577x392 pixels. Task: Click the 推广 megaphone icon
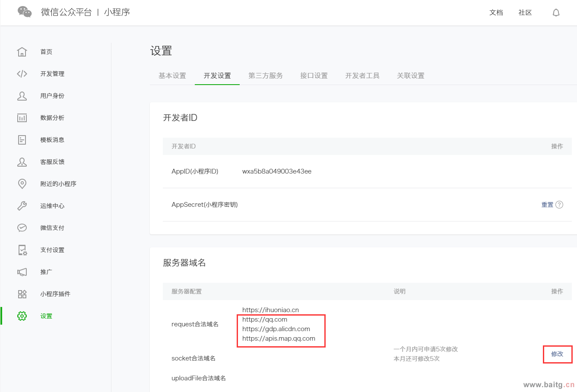pyautogui.click(x=22, y=272)
